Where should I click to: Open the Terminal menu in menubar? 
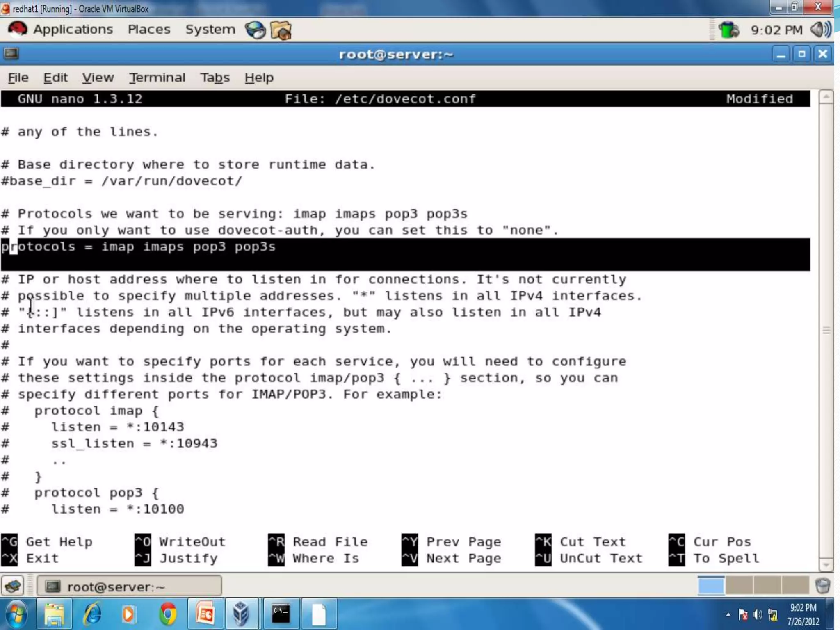tap(157, 78)
